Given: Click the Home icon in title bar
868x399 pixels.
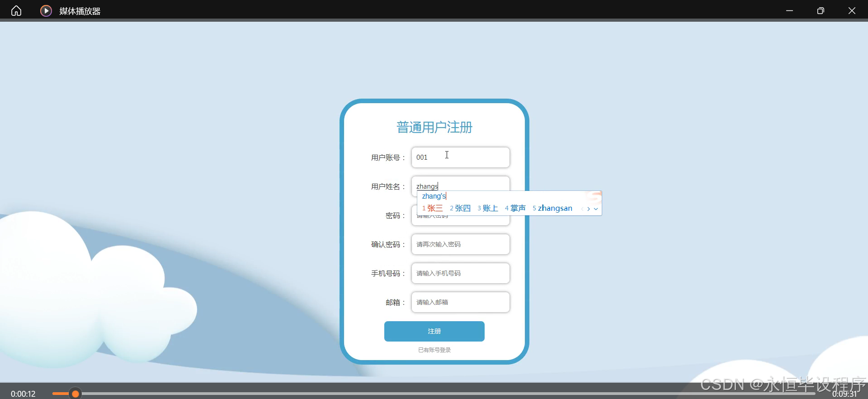Looking at the screenshot, I should click(16, 10).
